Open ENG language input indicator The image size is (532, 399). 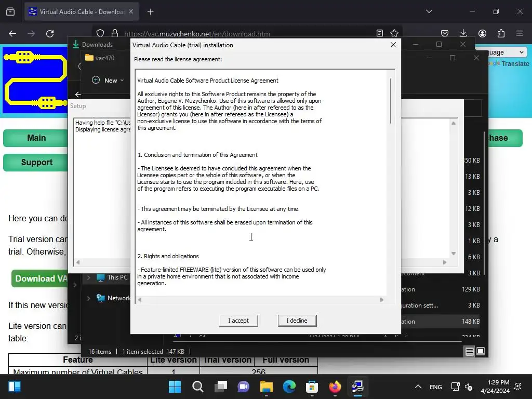point(436,387)
